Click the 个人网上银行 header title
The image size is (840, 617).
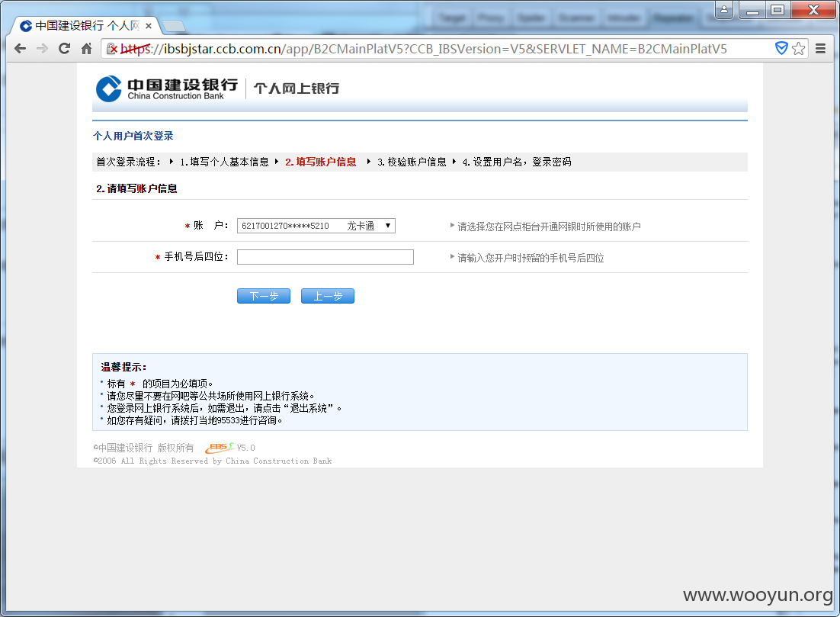pos(297,88)
